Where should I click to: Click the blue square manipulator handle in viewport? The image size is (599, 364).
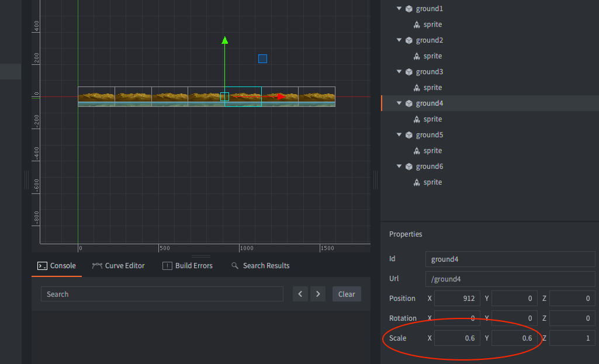click(262, 58)
